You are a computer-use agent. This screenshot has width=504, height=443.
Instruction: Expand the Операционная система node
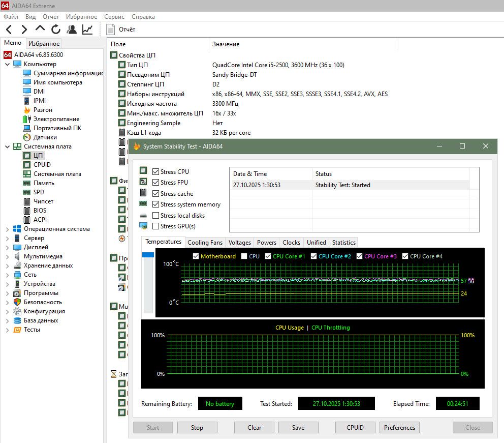8,229
